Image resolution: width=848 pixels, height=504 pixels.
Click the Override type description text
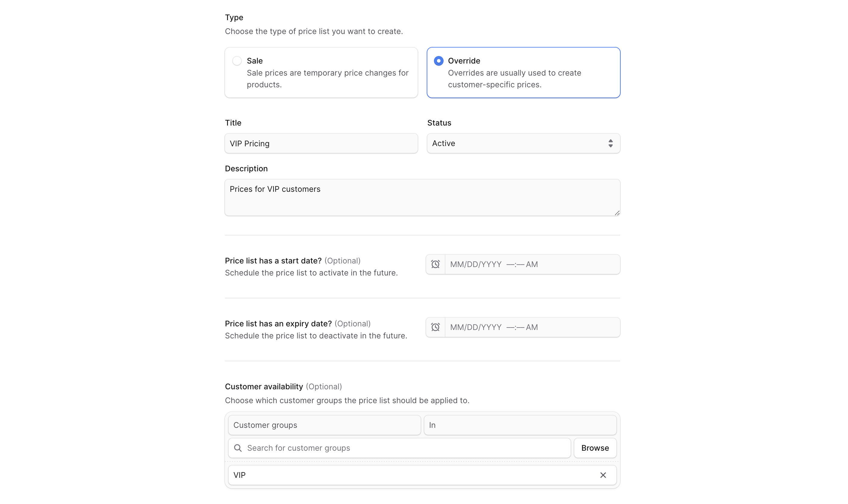pos(514,79)
